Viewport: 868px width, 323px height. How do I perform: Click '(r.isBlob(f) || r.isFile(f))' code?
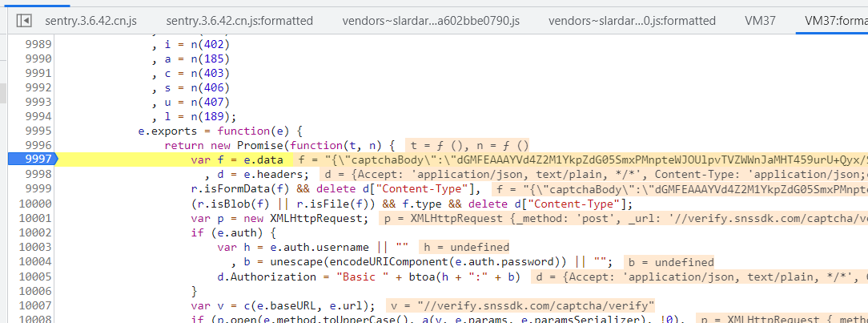click(x=283, y=204)
